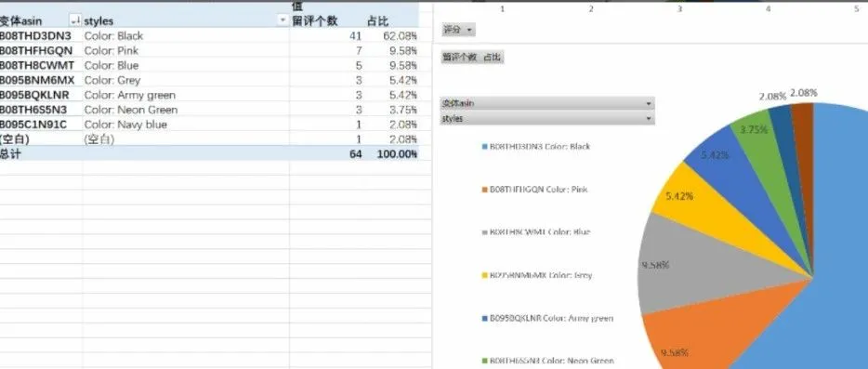Click the 留评个数 column header
Screen dimensions: 868x369
coord(314,21)
